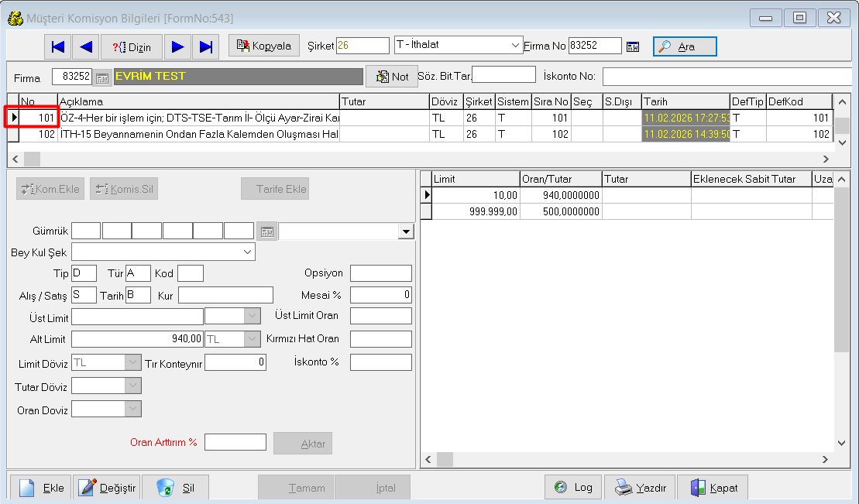Go to first record navigation arrow
This screenshot has width=859, height=504.
coord(58,47)
